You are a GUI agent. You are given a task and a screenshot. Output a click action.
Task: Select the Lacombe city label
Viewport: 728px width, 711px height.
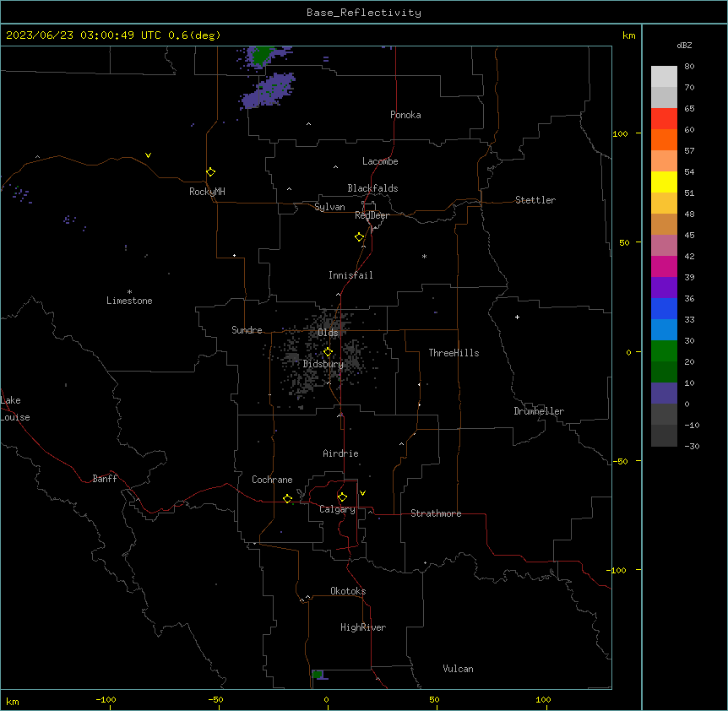click(380, 161)
